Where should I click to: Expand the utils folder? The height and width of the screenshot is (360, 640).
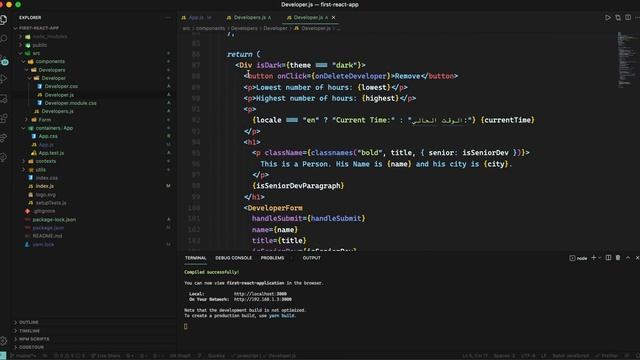coord(40,169)
